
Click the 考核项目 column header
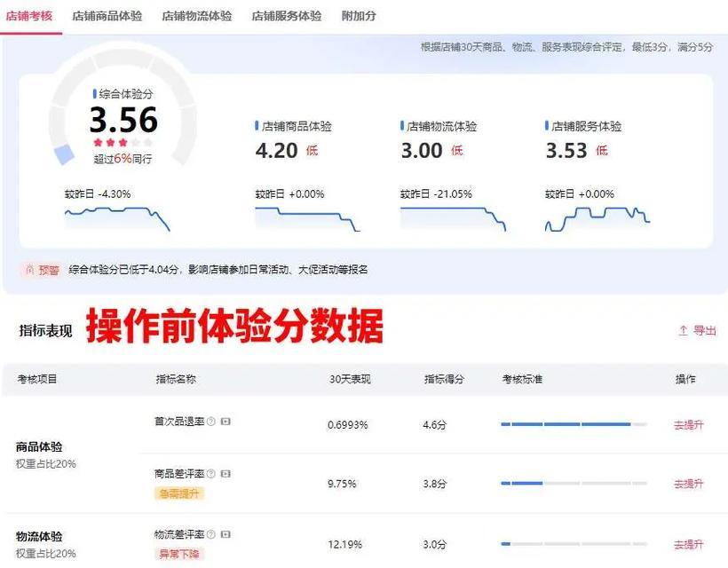click(x=37, y=379)
